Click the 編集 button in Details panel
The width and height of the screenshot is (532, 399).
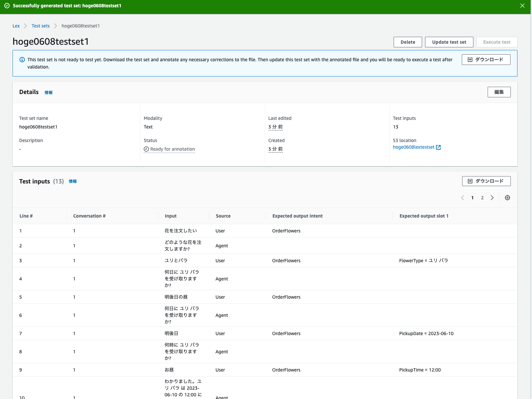click(x=499, y=92)
